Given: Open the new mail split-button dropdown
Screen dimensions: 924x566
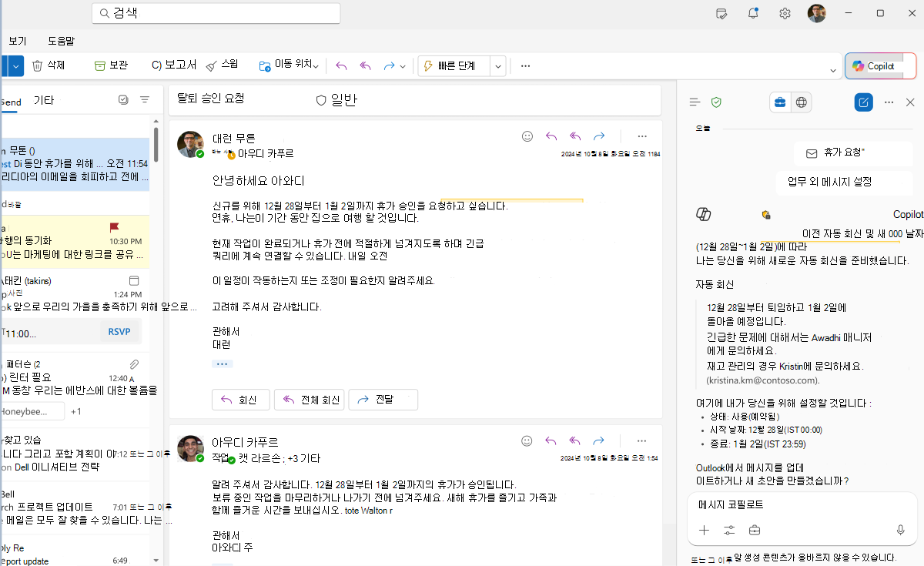Looking at the screenshot, I should click(16, 66).
